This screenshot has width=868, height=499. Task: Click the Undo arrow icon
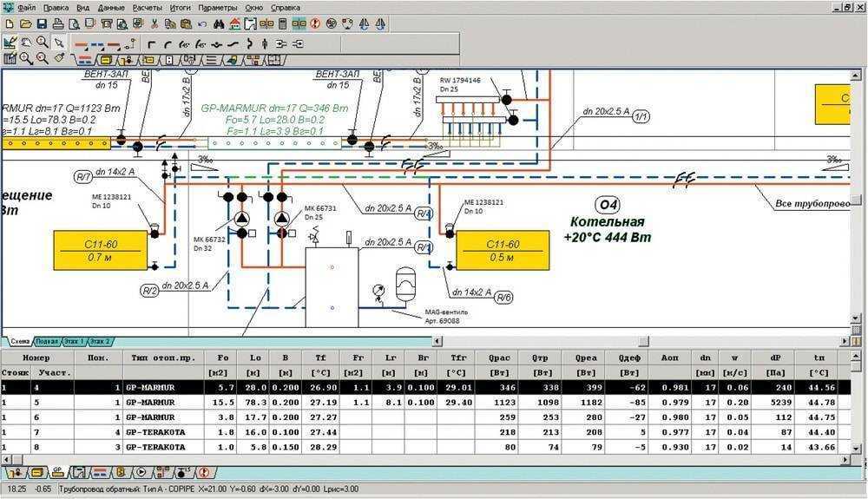202,23
